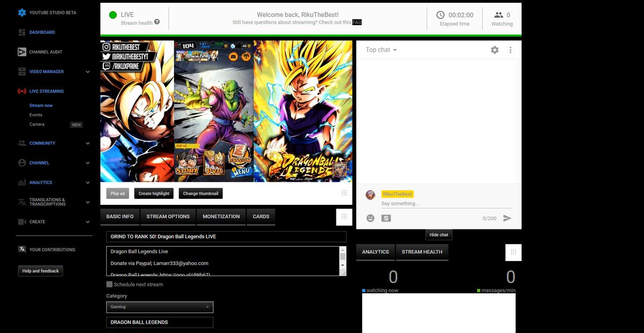Expand the Create section arrow
The width and height of the screenshot is (644, 333).
(x=88, y=221)
